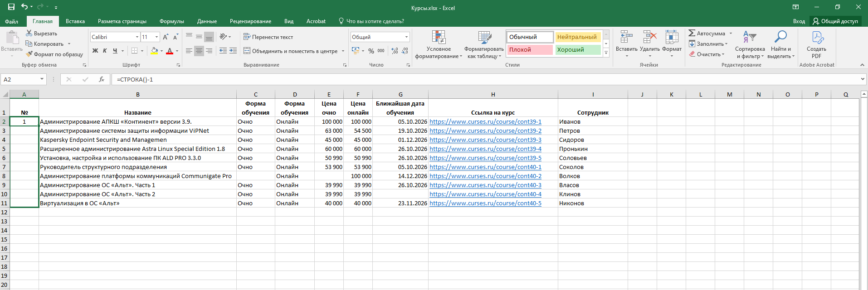Open link ending cont39-1
868x290 pixels.
[x=485, y=121]
